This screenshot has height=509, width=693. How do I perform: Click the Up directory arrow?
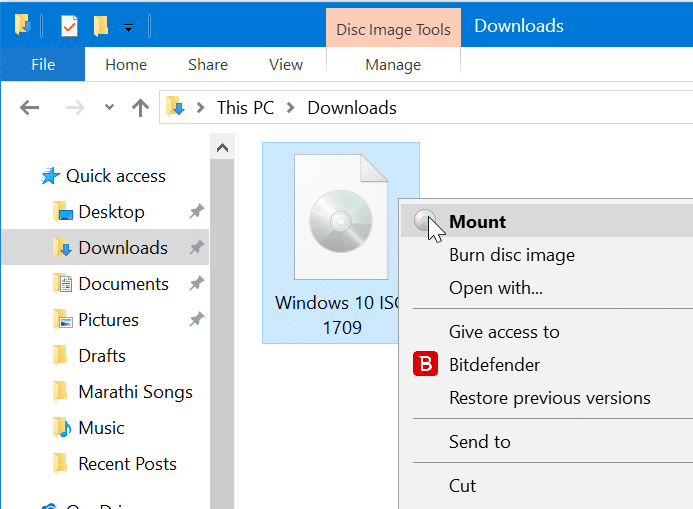(x=140, y=108)
